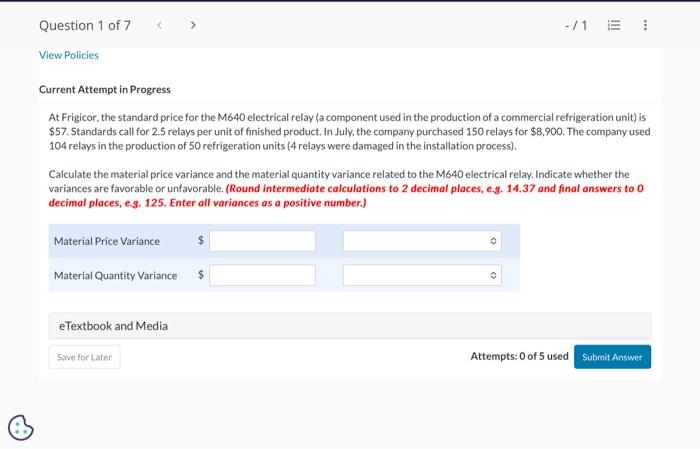This screenshot has height=449, width=700.
Task: Open the vertical three-dot options menu
Action: (645, 25)
